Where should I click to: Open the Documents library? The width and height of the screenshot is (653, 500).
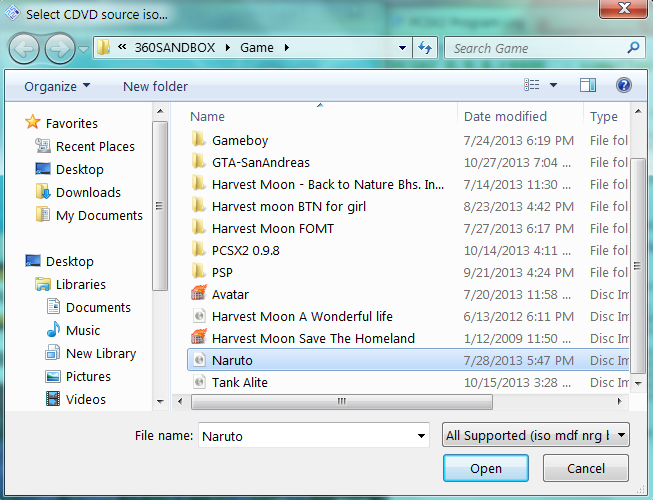98,307
